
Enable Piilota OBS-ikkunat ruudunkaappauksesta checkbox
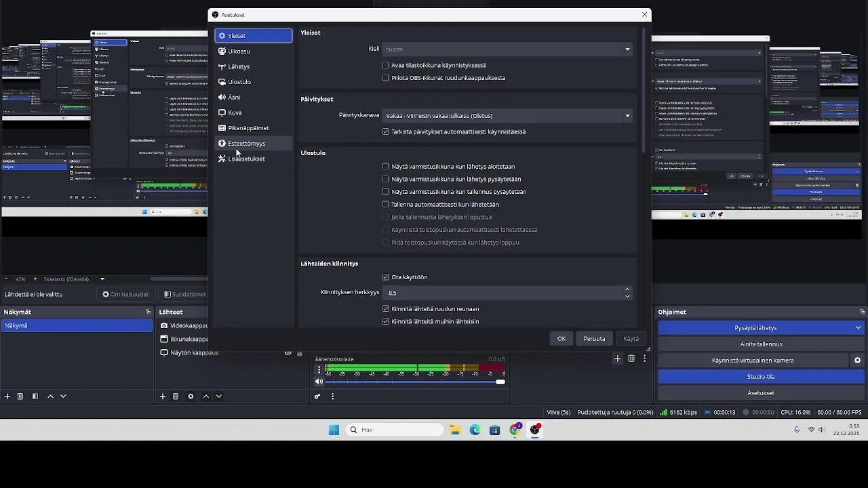click(x=386, y=78)
